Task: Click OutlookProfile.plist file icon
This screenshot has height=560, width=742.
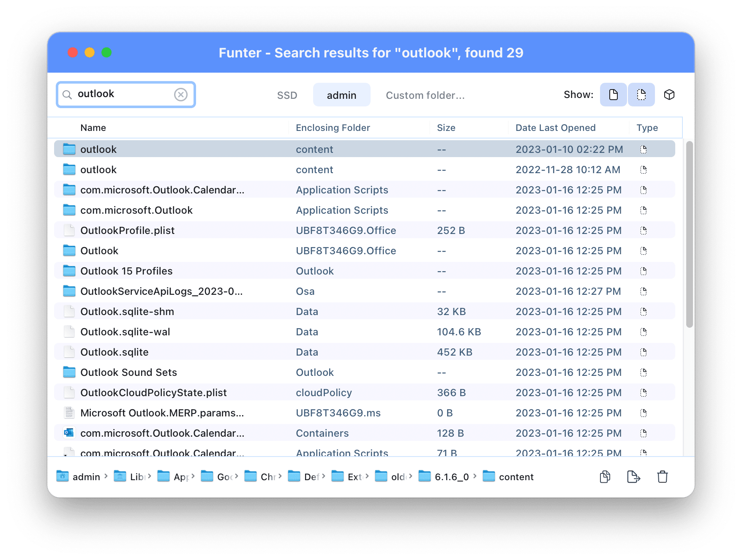Action: click(x=69, y=230)
